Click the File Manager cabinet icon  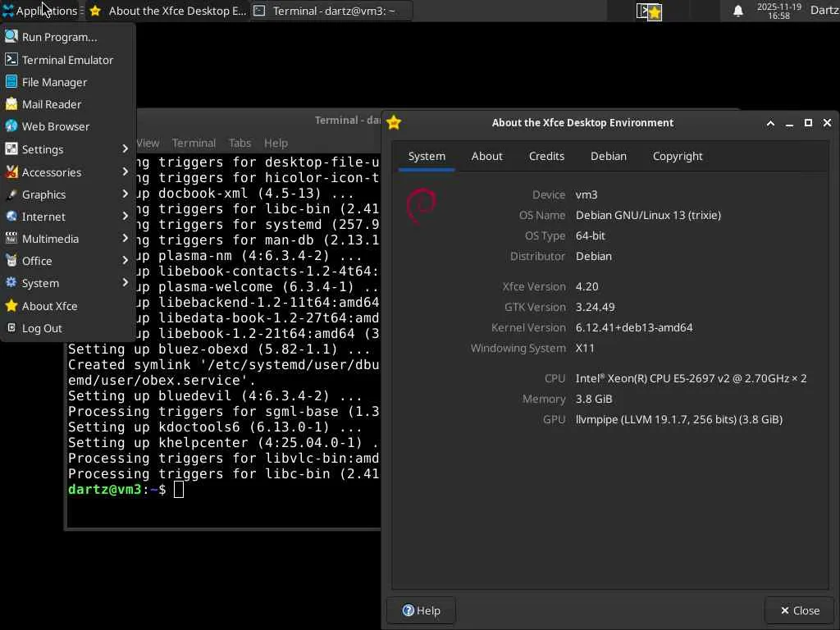click(x=11, y=81)
